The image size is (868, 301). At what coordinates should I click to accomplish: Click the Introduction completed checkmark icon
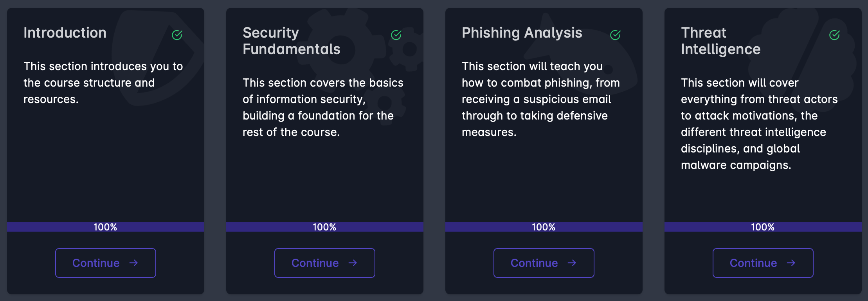177,35
